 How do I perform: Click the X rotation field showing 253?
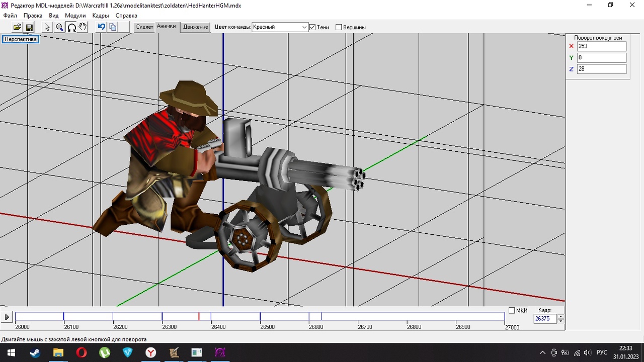[x=601, y=46]
